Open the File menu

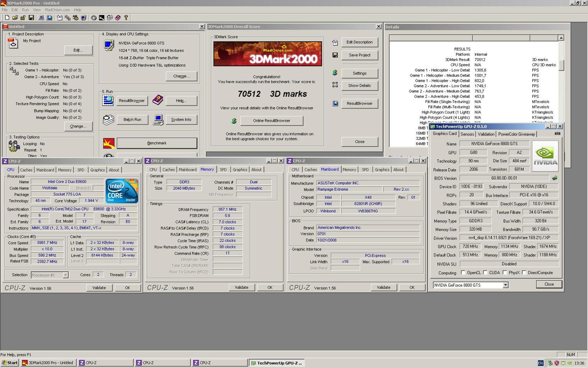pos(5,10)
